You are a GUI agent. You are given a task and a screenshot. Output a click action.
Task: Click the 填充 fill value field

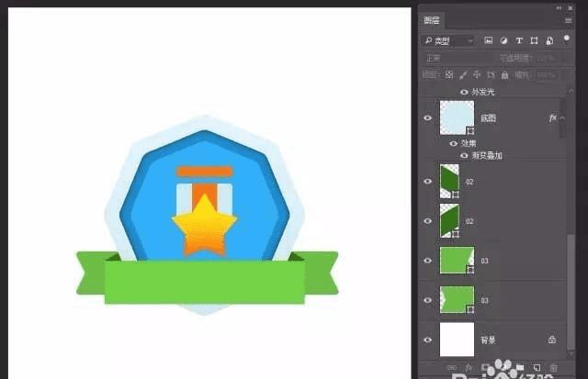[546, 75]
